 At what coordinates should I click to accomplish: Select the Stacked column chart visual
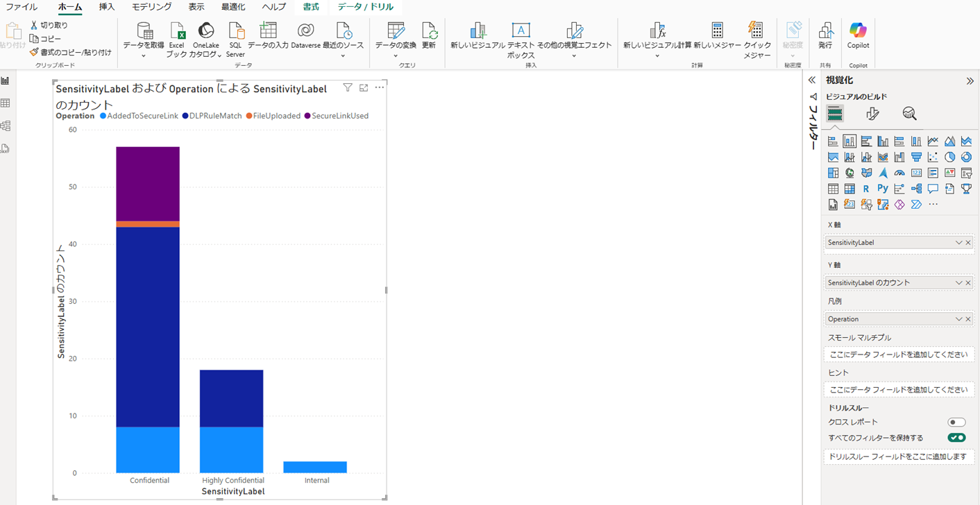coord(850,141)
